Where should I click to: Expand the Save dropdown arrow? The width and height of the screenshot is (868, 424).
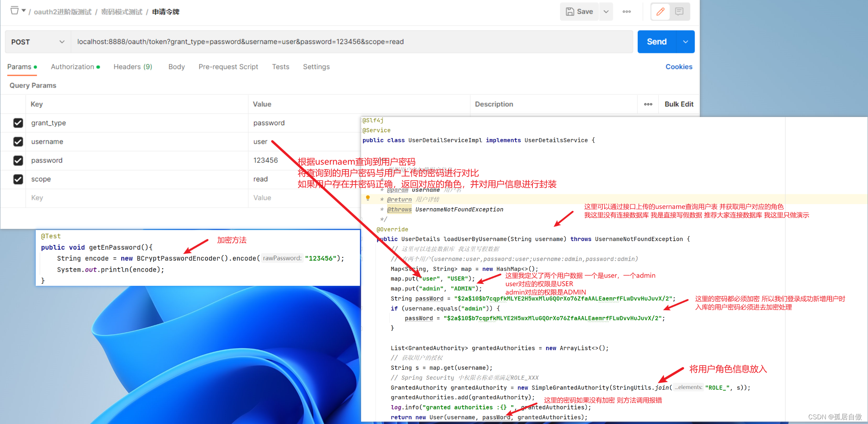pyautogui.click(x=606, y=11)
